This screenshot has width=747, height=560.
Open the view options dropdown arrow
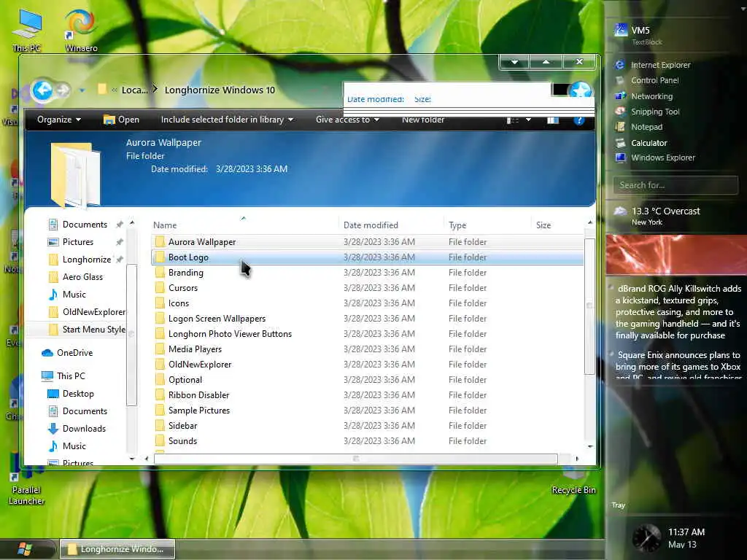pos(528,120)
